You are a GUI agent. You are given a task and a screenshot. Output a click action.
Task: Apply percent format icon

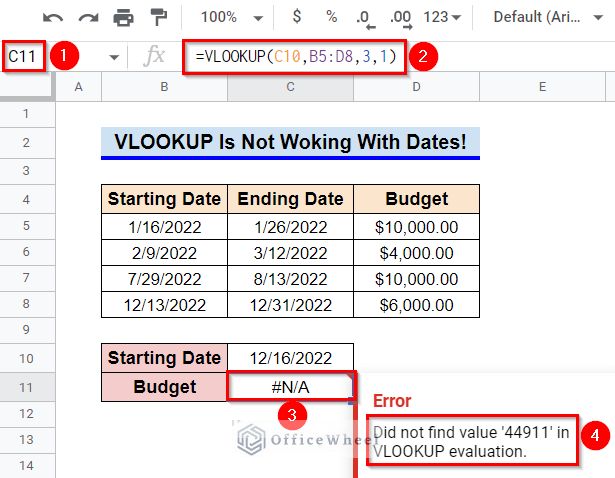(331, 17)
